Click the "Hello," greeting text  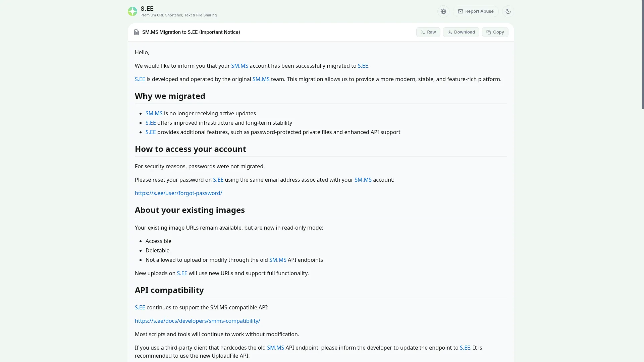click(x=142, y=53)
